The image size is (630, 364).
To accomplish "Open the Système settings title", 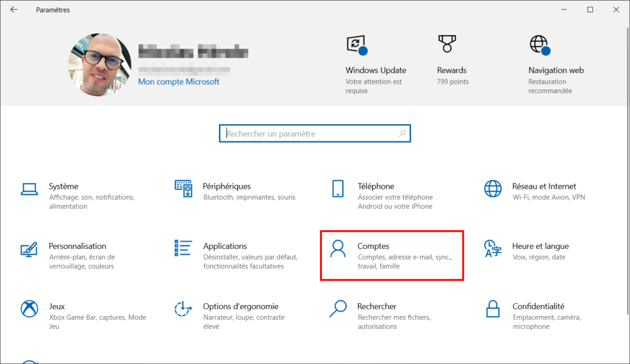I will pyautogui.click(x=63, y=186).
